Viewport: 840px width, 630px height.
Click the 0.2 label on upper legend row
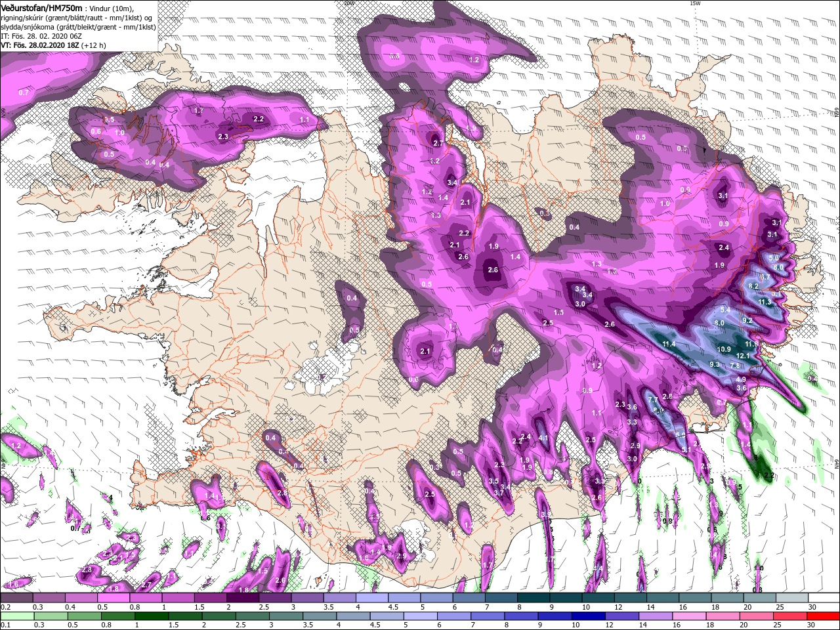click(x=6, y=607)
